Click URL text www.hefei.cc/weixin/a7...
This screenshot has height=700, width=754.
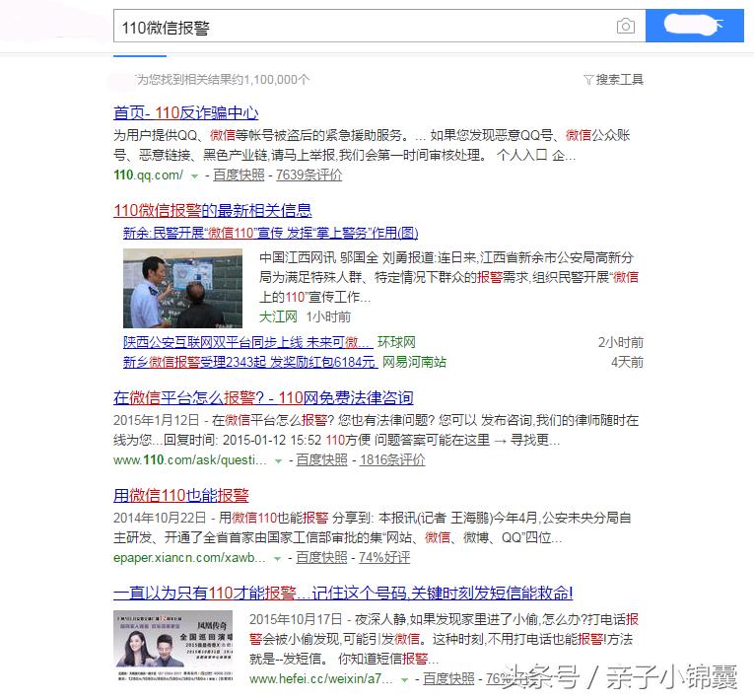(x=321, y=679)
